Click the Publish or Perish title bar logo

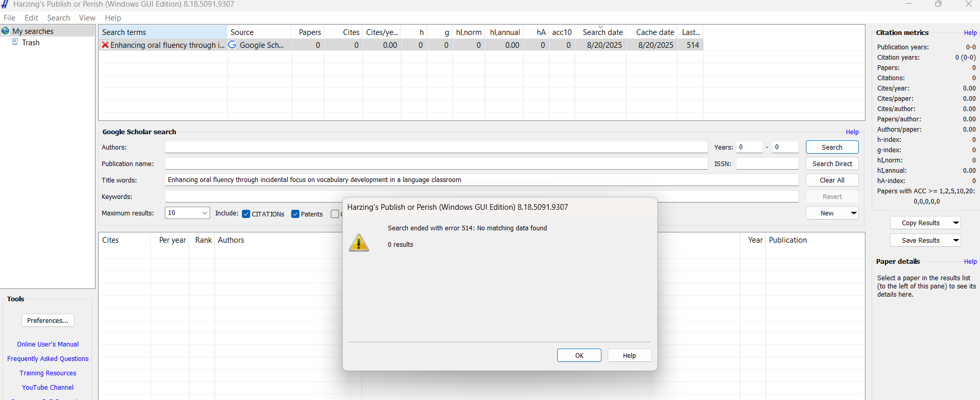click(5, 4)
